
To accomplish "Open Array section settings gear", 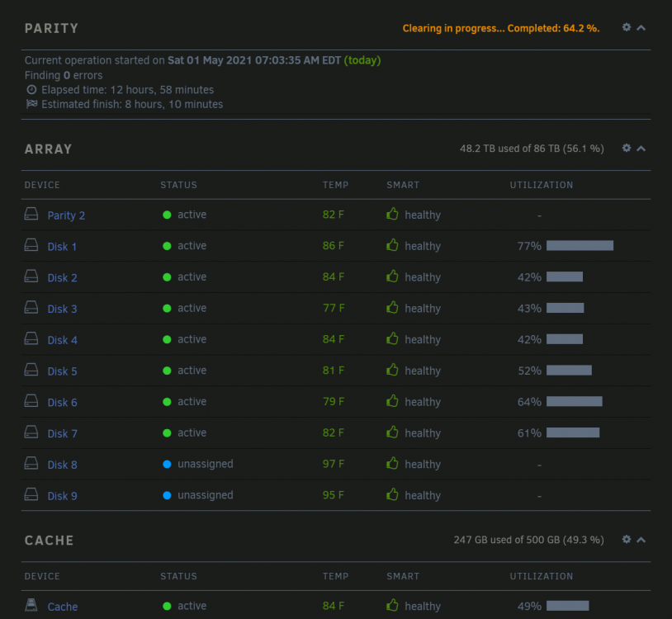I will [x=626, y=148].
